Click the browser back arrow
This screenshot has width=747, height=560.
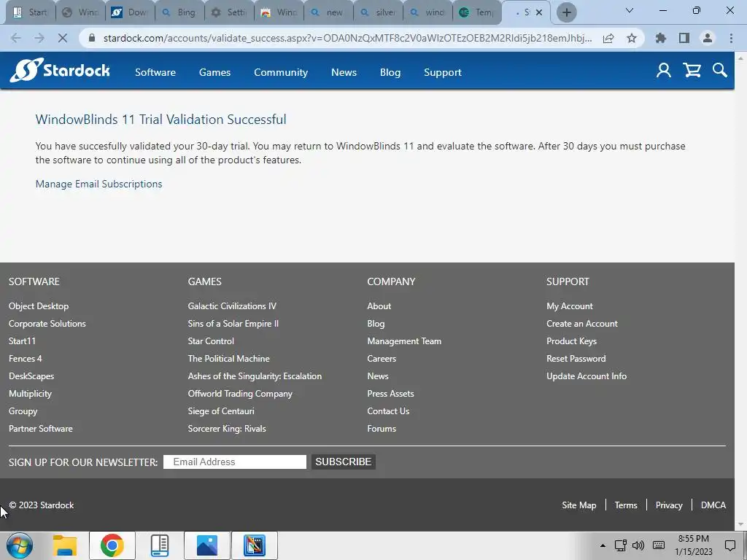(x=16, y=38)
